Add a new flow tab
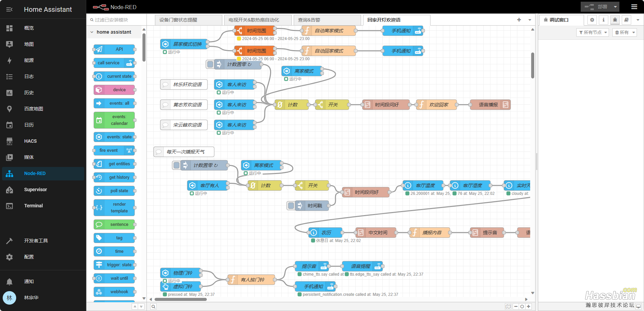This screenshot has width=644, height=311. tap(519, 20)
